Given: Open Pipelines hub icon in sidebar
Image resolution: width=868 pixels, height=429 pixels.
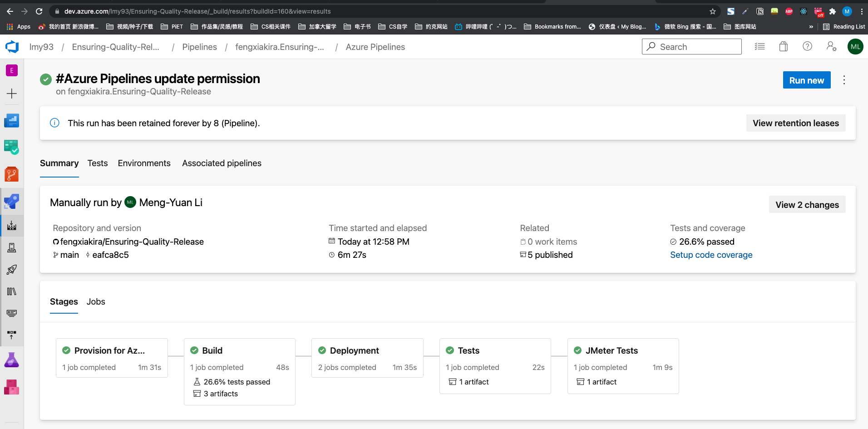Looking at the screenshot, I should 12,201.
